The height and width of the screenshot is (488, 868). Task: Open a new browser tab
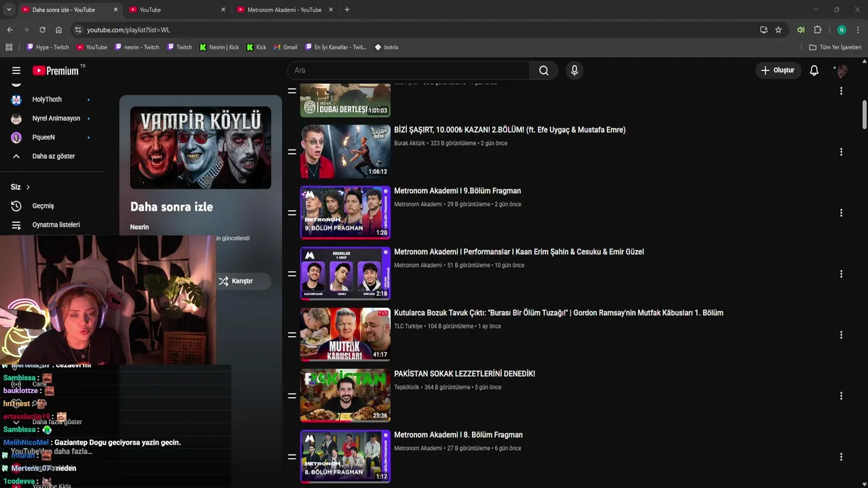347,9
